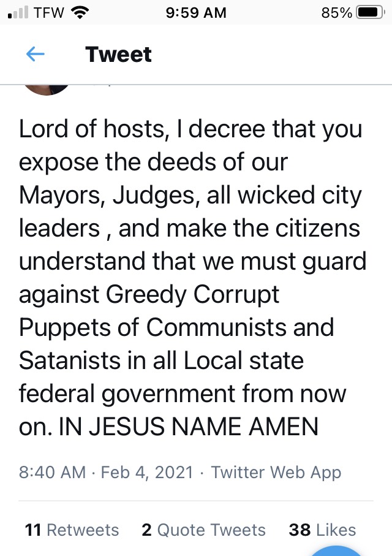This screenshot has width=392, height=556.
Task: Tap the Tweet header title
Action: tap(119, 55)
